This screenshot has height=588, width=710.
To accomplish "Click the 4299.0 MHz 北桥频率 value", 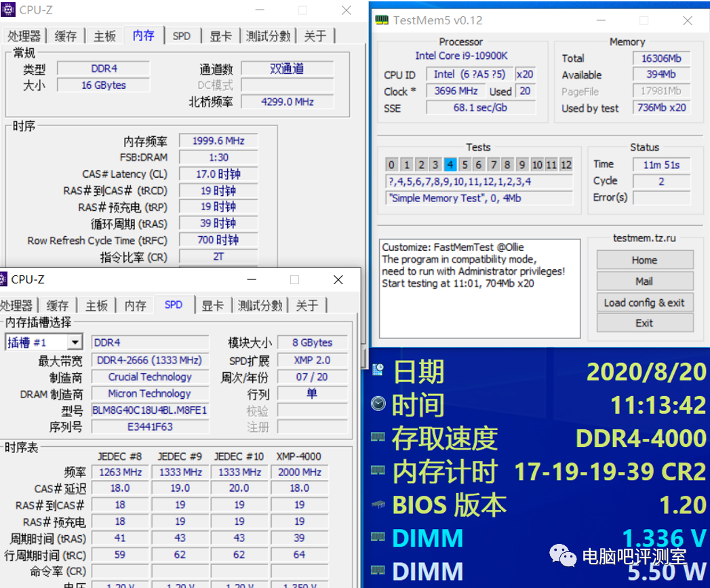I will click(x=288, y=102).
